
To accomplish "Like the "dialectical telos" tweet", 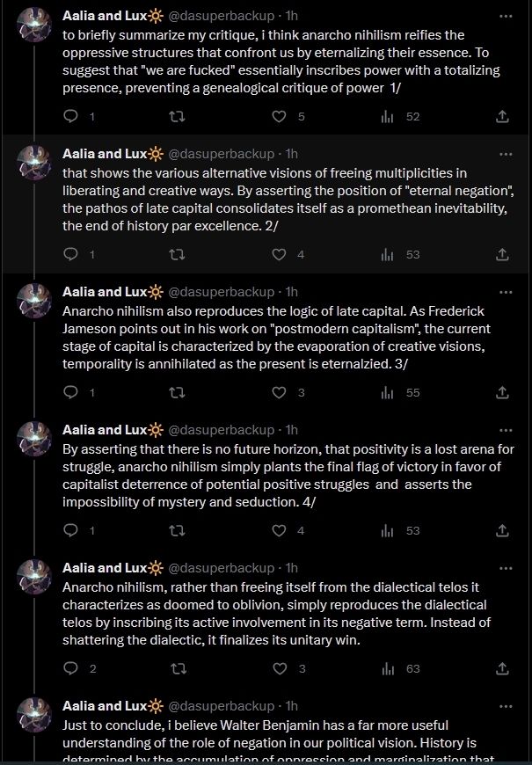I will (x=280, y=668).
